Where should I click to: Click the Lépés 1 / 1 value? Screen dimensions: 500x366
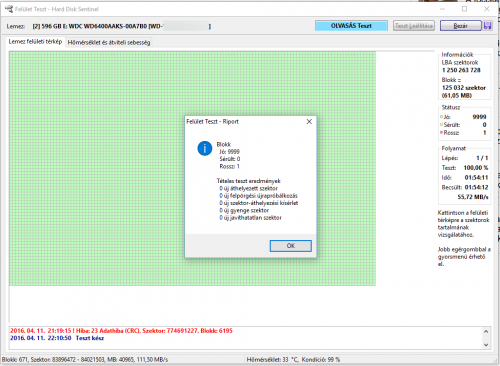(482, 158)
